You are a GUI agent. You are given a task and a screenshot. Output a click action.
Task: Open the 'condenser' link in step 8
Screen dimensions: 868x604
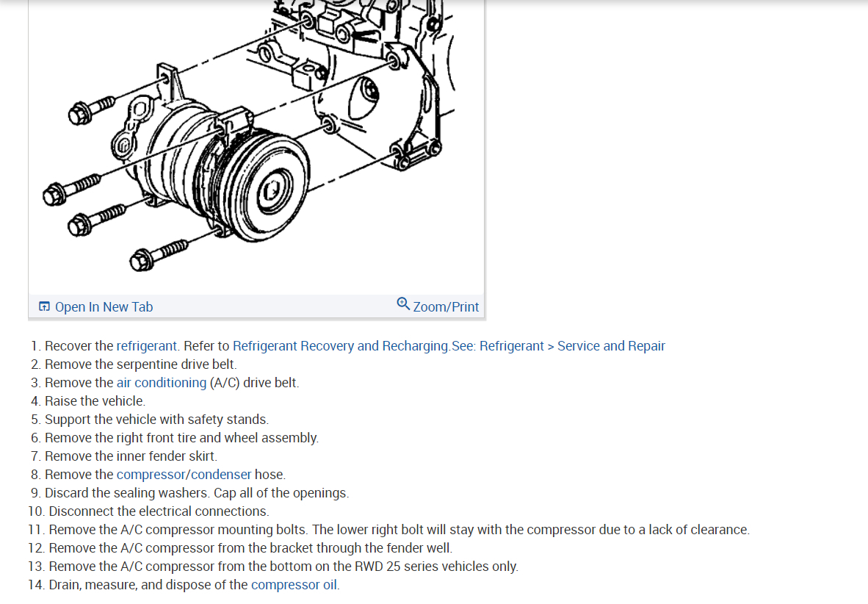[x=221, y=475]
